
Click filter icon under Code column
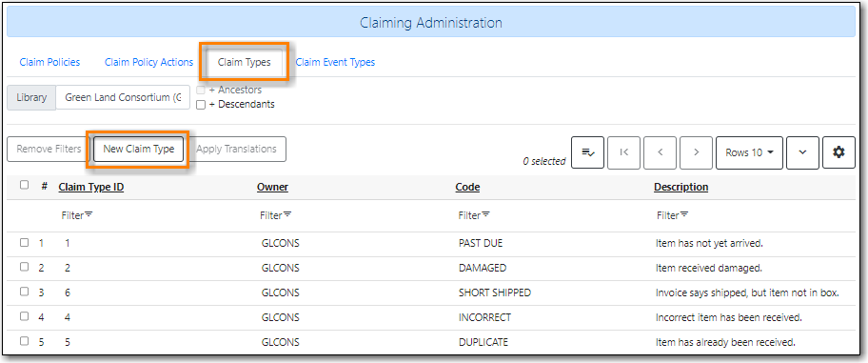pyautogui.click(x=485, y=215)
